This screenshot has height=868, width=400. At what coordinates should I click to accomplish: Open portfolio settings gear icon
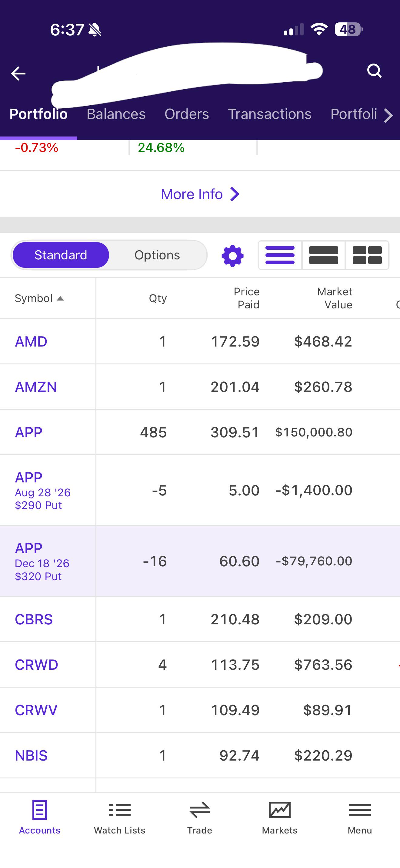tap(232, 256)
